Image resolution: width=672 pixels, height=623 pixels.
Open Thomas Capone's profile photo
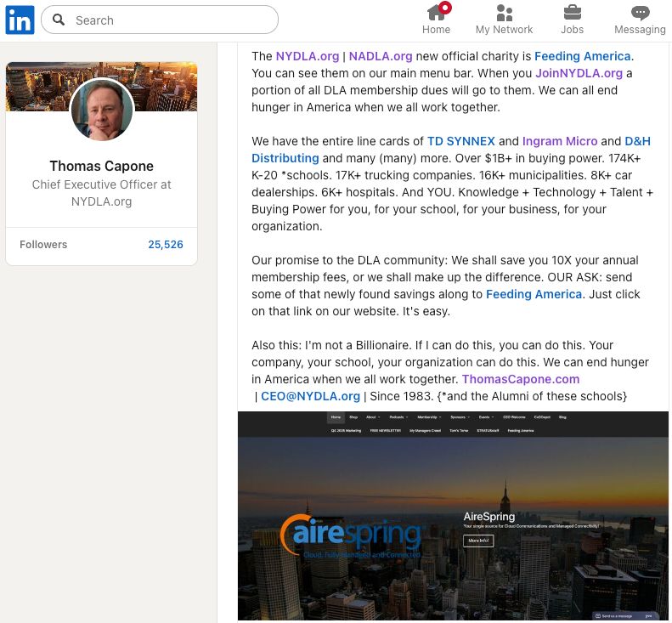click(102, 110)
